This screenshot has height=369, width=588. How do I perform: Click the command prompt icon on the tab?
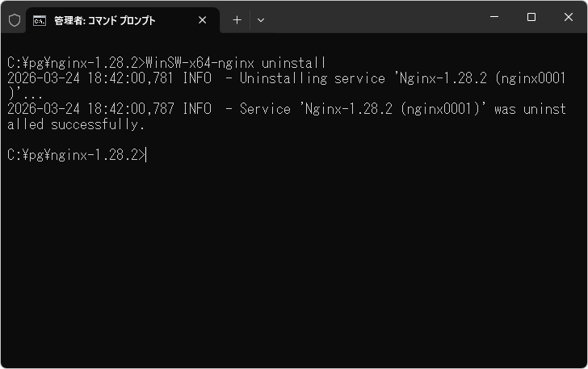[x=39, y=20]
